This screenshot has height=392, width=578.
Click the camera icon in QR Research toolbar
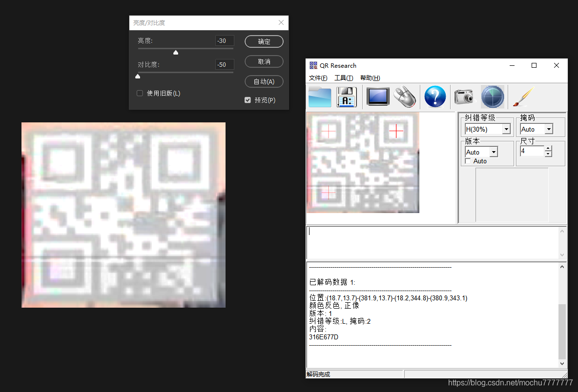(x=464, y=97)
